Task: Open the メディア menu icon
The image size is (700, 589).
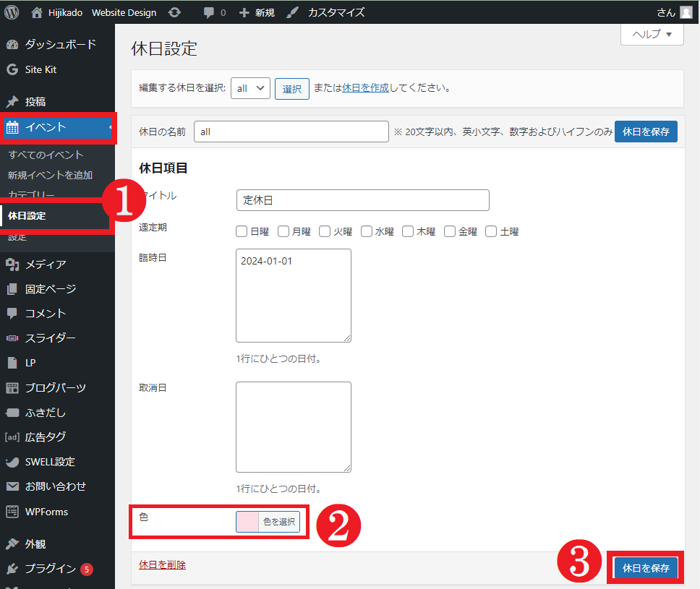Action: click(12, 265)
